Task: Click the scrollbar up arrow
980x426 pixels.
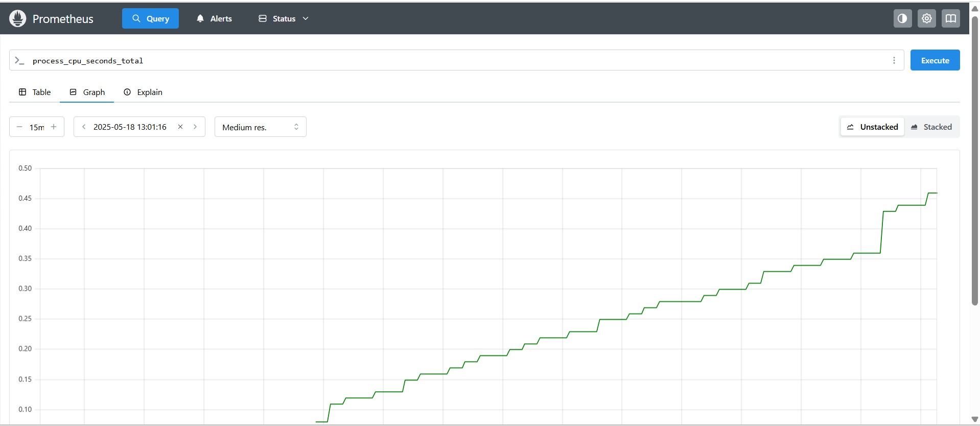Action: click(974, 8)
